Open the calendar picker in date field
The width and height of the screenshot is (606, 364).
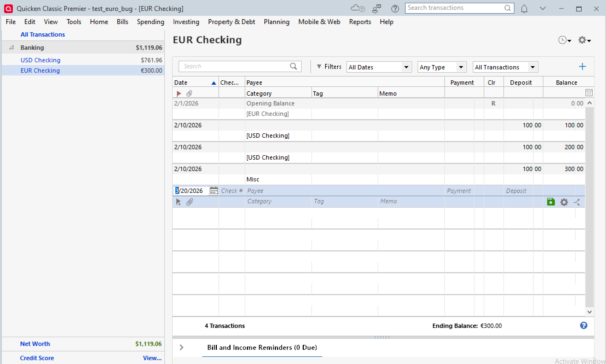(x=213, y=190)
